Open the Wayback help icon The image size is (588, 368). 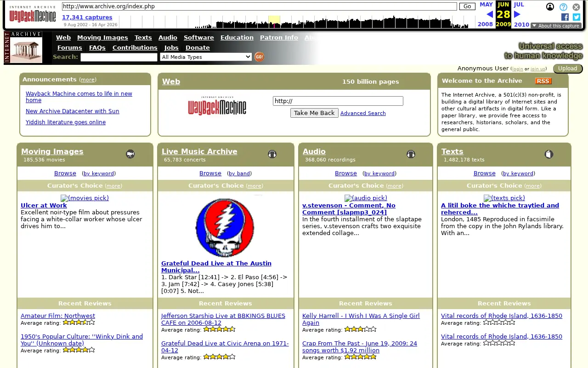tap(563, 7)
